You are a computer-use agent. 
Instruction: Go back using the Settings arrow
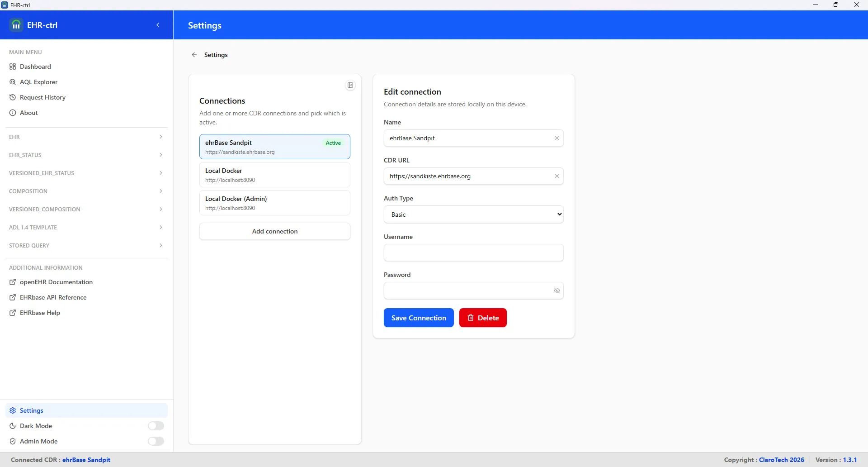click(x=194, y=55)
